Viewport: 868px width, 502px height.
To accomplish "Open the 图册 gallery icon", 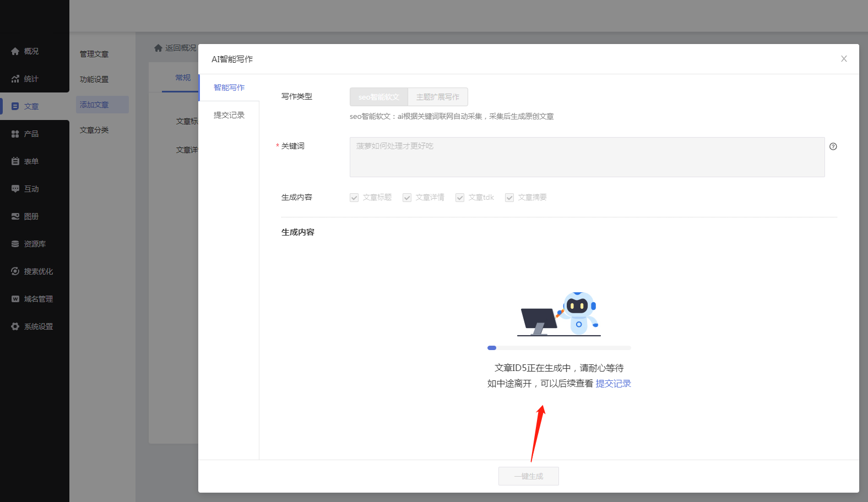I will [15, 216].
